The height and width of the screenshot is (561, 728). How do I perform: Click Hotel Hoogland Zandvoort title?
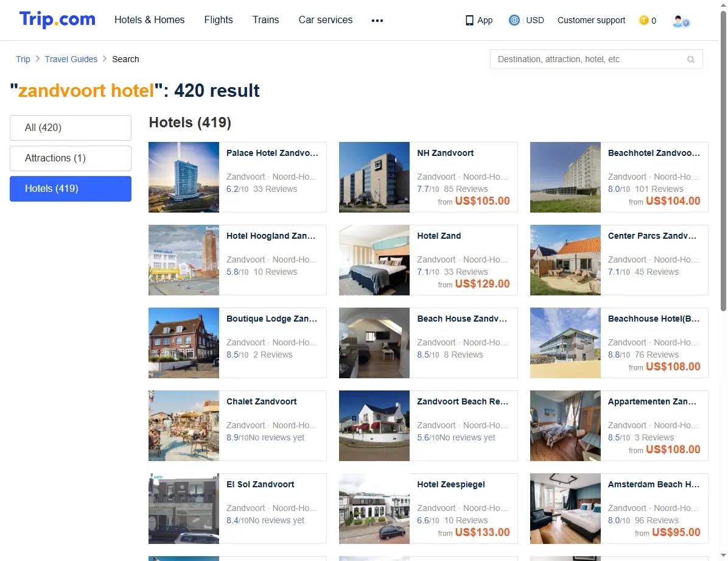pos(271,236)
